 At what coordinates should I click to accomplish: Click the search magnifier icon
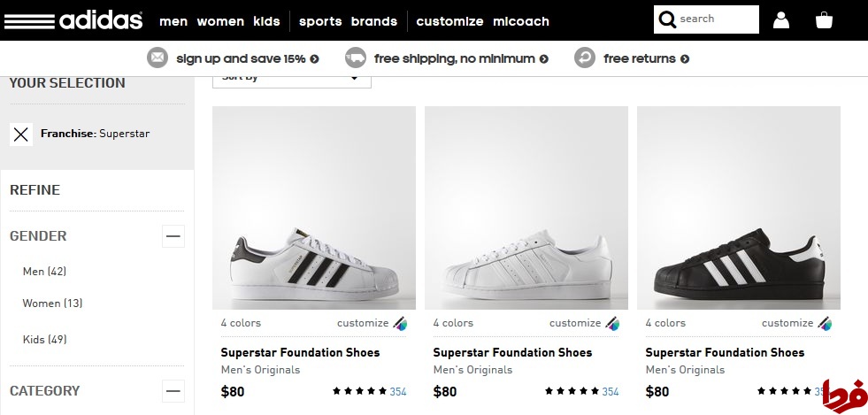[667, 19]
